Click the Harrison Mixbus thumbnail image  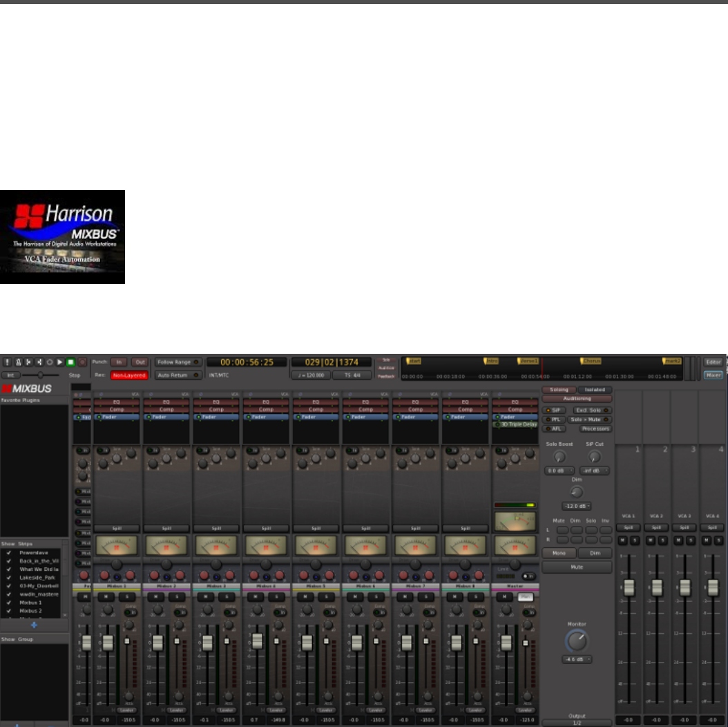click(x=62, y=237)
